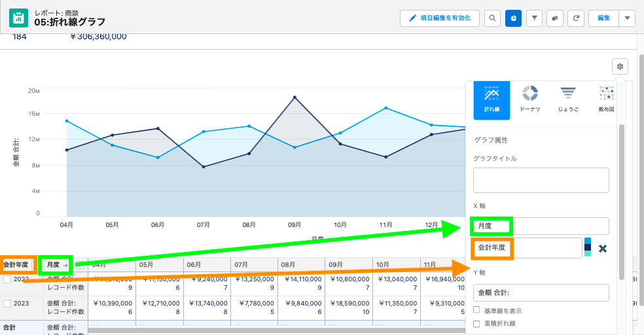
Task: Click the refresh report icon
Action: click(x=576, y=18)
